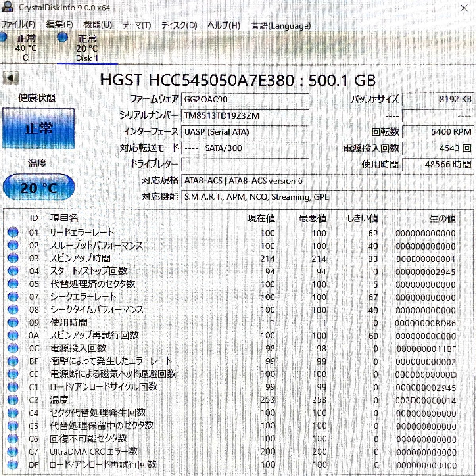This screenshot has width=476, height=476.
Task: Click status dot for 0C 電源投入回数
Action: click(13, 348)
